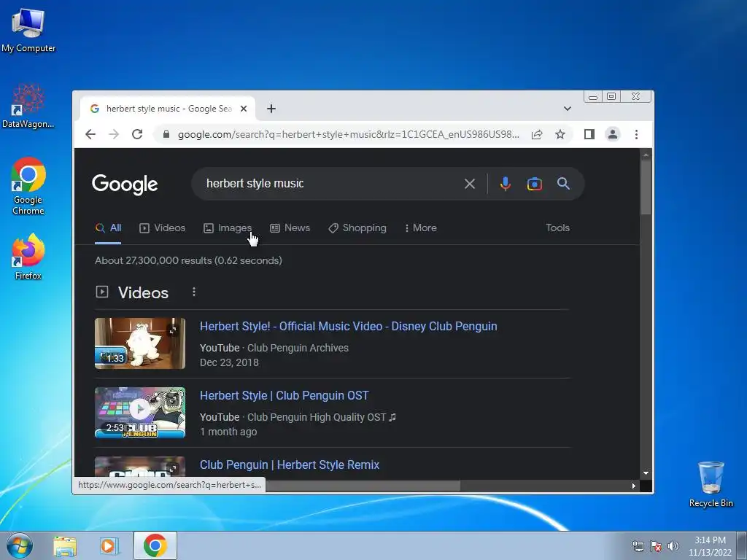Open the network tray icon
This screenshot has width=747, height=560.
click(638, 546)
